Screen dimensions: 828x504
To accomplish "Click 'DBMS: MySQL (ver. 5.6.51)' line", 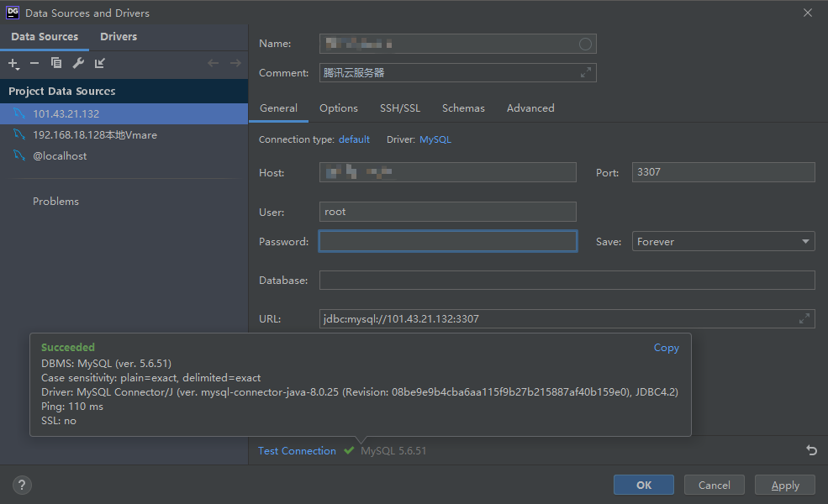I will [x=106, y=364].
